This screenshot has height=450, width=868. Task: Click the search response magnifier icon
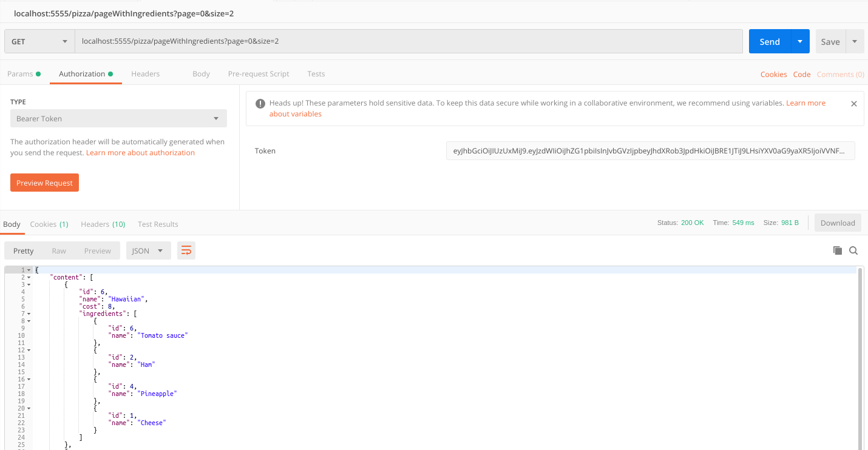[x=853, y=250]
